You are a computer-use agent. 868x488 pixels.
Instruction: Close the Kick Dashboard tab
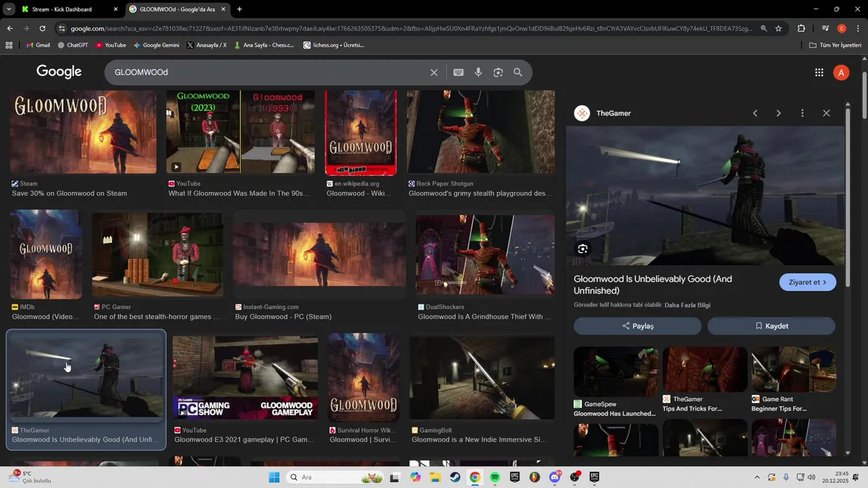pyautogui.click(x=115, y=9)
